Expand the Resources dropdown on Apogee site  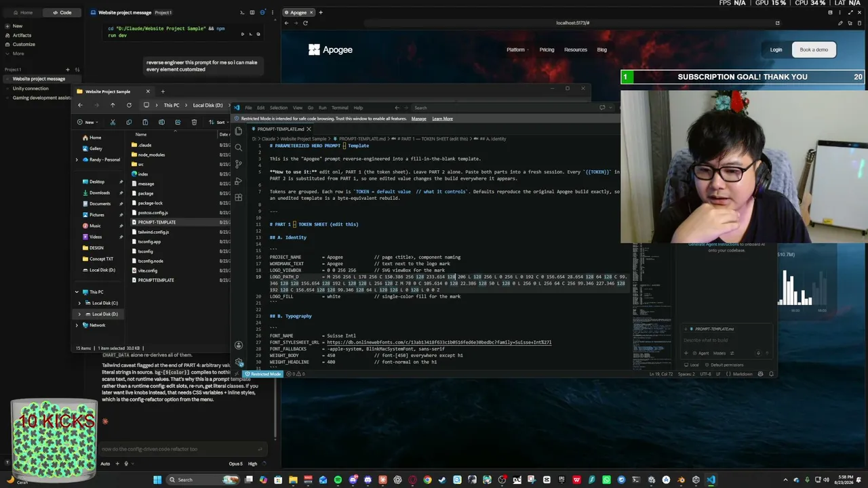coord(577,49)
